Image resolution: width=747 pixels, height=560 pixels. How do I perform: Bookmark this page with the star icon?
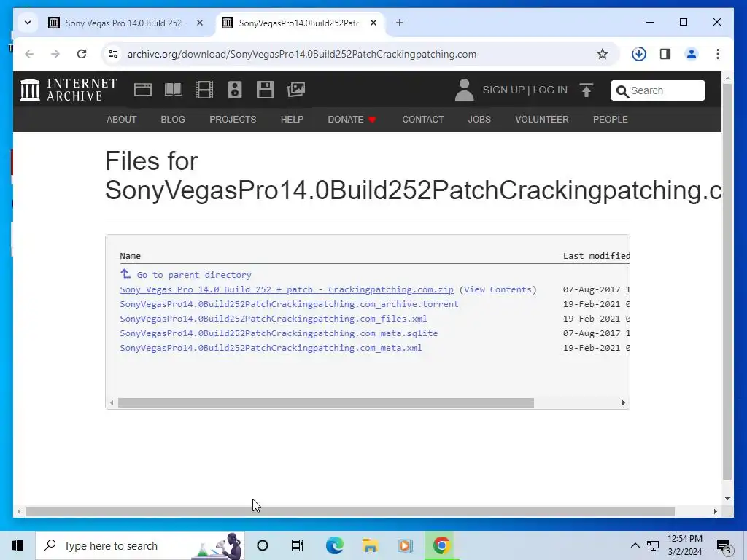pyautogui.click(x=602, y=54)
